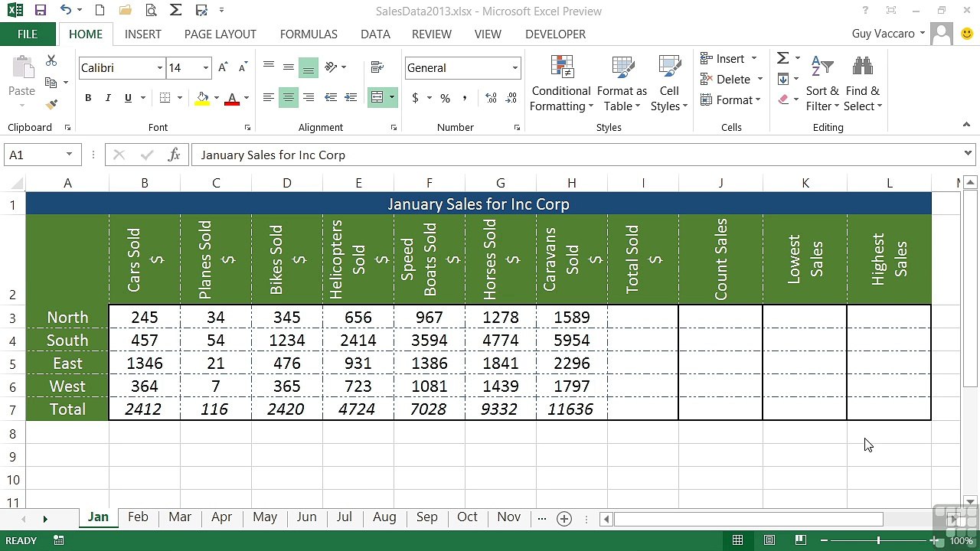This screenshot has width=980, height=551.
Task: Switch to the DATA ribbon tab
Action: 375,34
